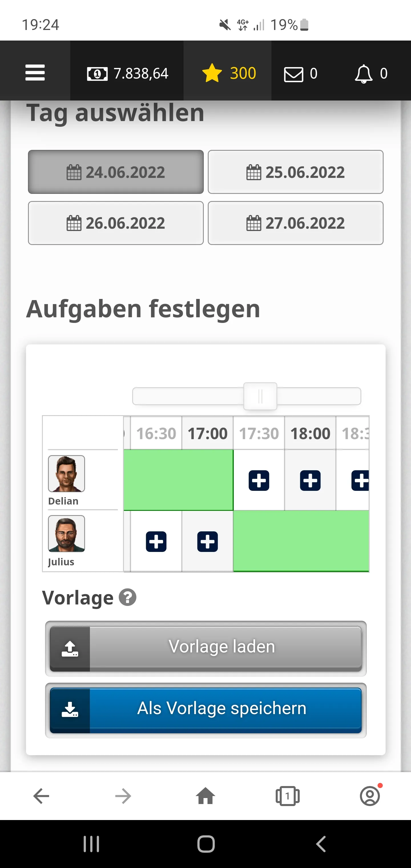Go to the browser home page
Screen dimensions: 411x868
[205, 796]
